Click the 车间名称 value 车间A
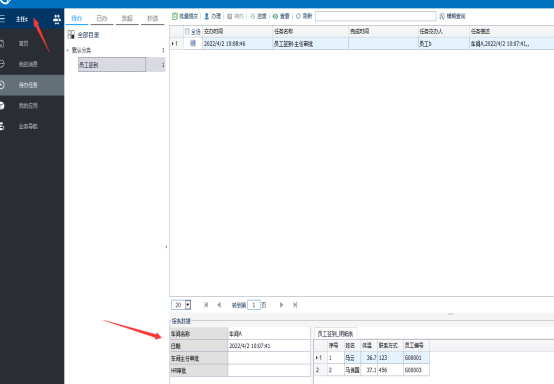This screenshot has height=384, width=554. click(269, 334)
